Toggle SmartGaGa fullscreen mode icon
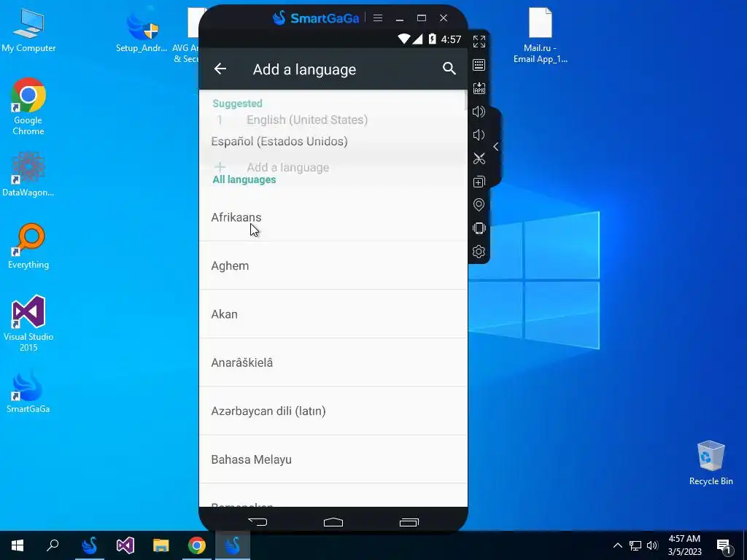The width and height of the screenshot is (747, 560). [479, 42]
